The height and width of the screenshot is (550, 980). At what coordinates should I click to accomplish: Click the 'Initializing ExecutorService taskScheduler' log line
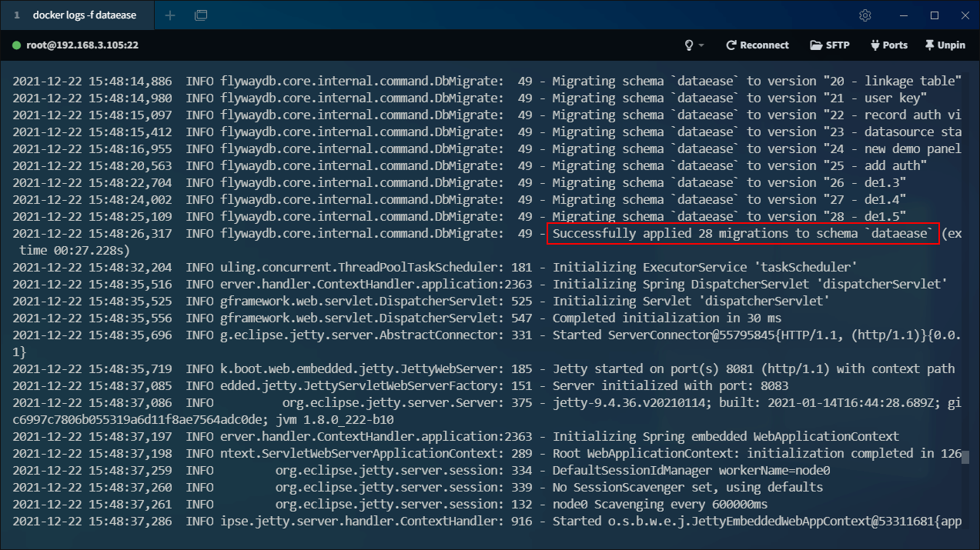[704, 268]
